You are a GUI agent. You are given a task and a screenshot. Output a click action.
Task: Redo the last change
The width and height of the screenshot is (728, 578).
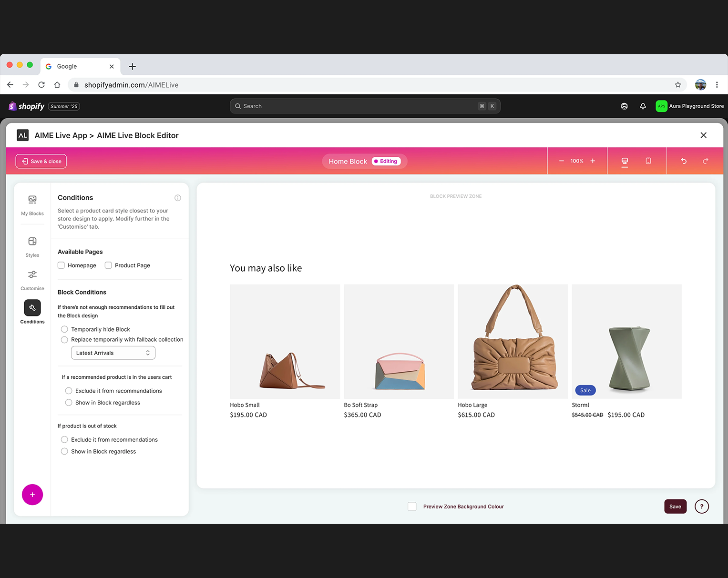[x=706, y=161]
